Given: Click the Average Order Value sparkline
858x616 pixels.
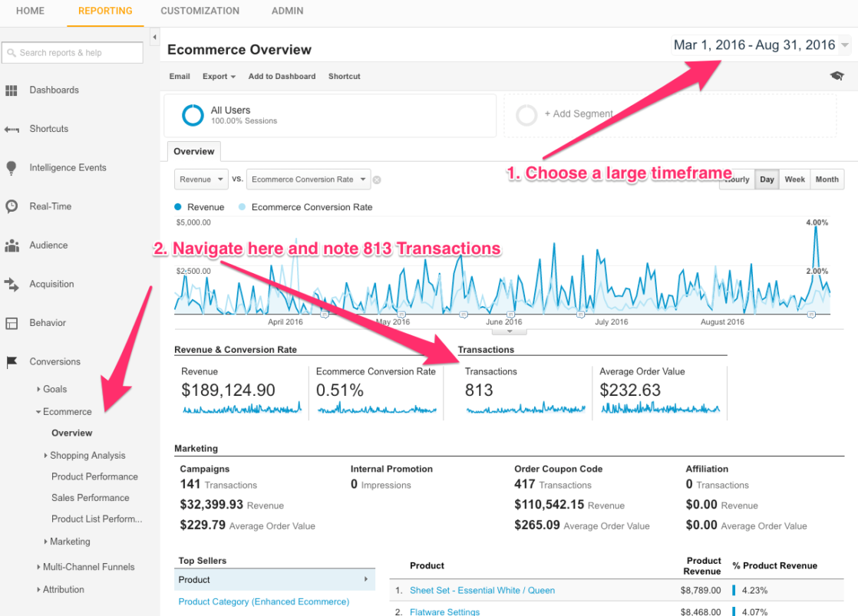Looking at the screenshot, I should (660, 408).
